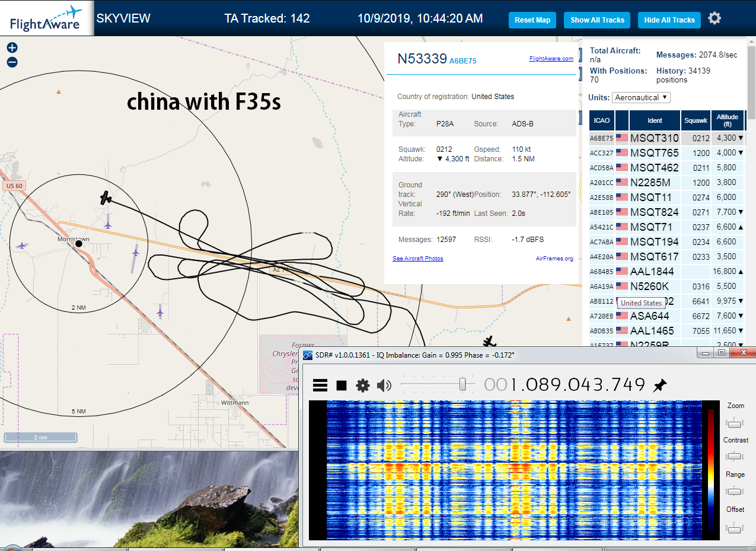Open the SDR# hamburger menu

point(320,386)
